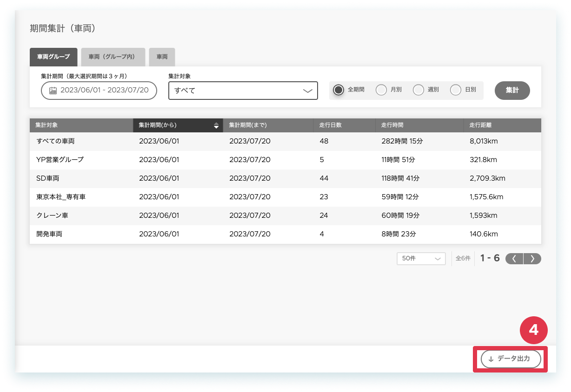Click the 全6件 total count text
The height and width of the screenshot is (392, 571).
click(463, 259)
